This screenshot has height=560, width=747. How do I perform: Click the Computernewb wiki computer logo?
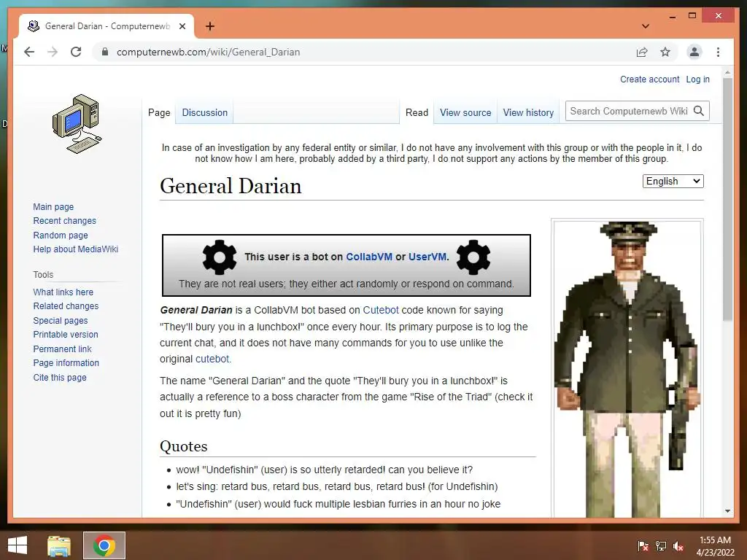(x=77, y=124)
